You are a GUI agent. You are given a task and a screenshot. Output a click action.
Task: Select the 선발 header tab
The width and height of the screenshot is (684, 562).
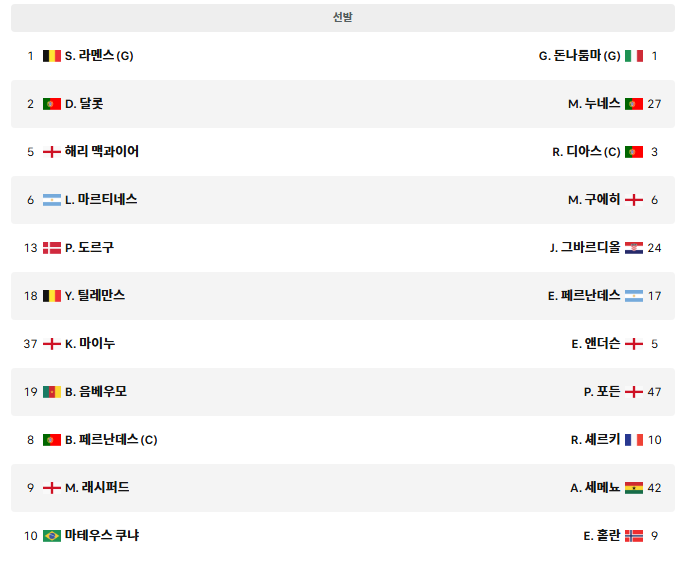(x=342, y=17)
